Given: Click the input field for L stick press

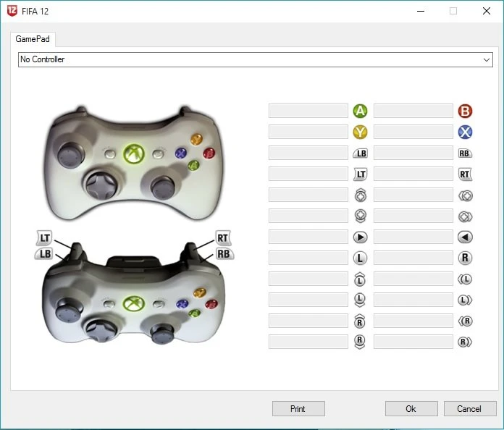Looking at the screenshot, I should click(x=308, y=258).
